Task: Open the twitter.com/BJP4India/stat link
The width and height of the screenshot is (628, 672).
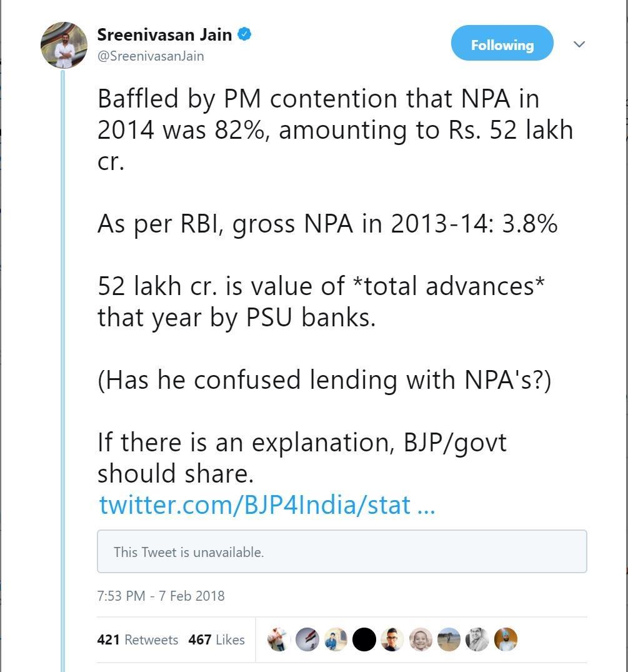Action: click(x=267, y=504)
